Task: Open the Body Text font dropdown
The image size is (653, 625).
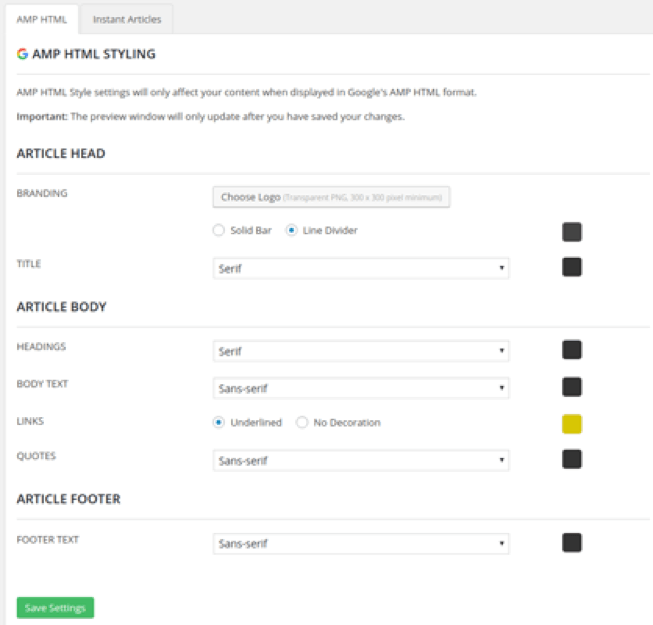Action: 361,388
